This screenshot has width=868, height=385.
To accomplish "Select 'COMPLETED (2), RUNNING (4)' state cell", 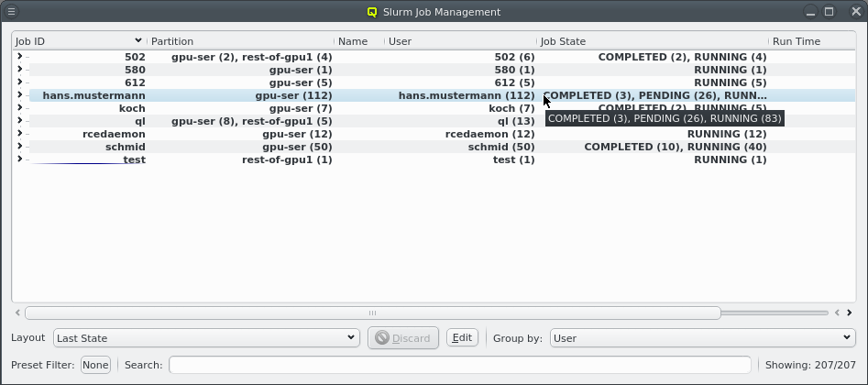I will 682,57.
